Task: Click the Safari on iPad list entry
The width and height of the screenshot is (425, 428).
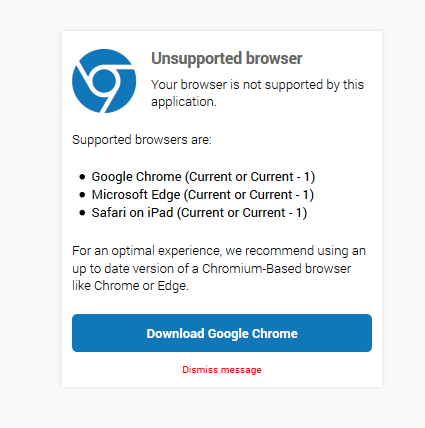Action: coord(199,213)
